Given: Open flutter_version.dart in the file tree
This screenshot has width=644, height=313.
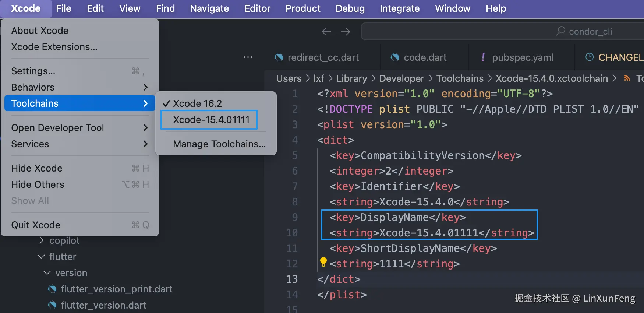Looking at the screenshot, I should [x=103, y=305].
